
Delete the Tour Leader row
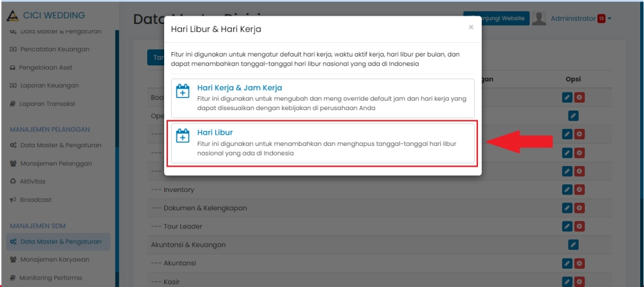point(579,226)
